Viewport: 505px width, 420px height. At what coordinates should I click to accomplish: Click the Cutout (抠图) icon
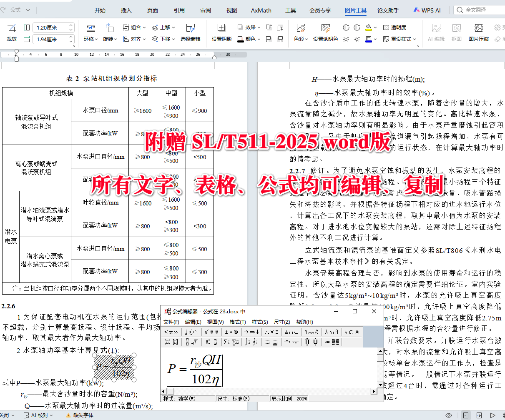pyautogui.click(x=457, y=28)
